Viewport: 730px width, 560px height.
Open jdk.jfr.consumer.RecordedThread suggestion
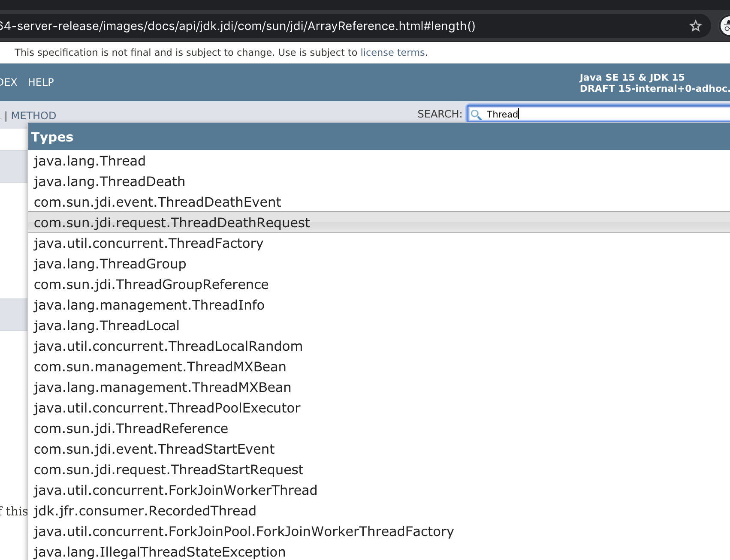(145, 511)
